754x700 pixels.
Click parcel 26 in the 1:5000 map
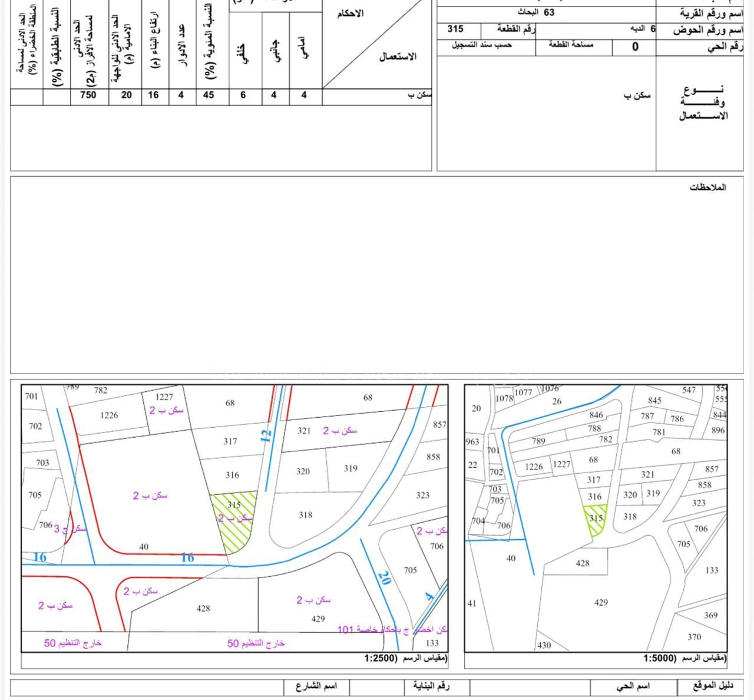pos(557,402)
